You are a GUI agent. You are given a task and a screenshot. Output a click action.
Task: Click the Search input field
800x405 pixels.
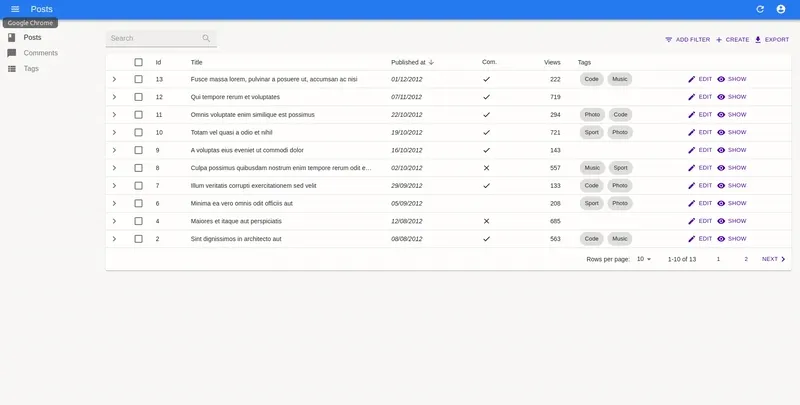[154, 38]
